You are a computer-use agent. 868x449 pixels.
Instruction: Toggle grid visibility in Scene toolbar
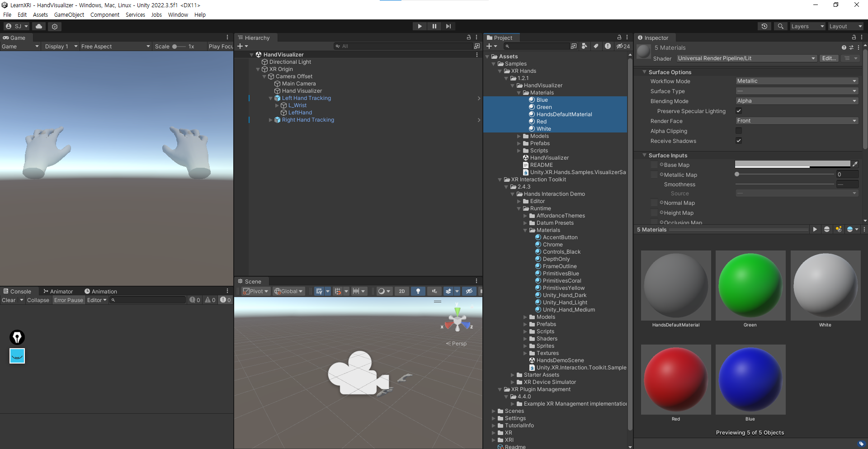319,291
